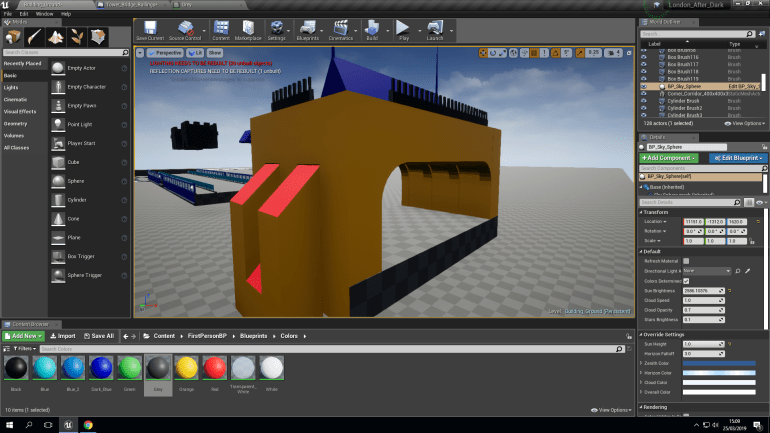Image resolution: width=770 pixels, height=433 pixels.
Task: Select the Foliage mode icon
Action: tap(77, 37)
